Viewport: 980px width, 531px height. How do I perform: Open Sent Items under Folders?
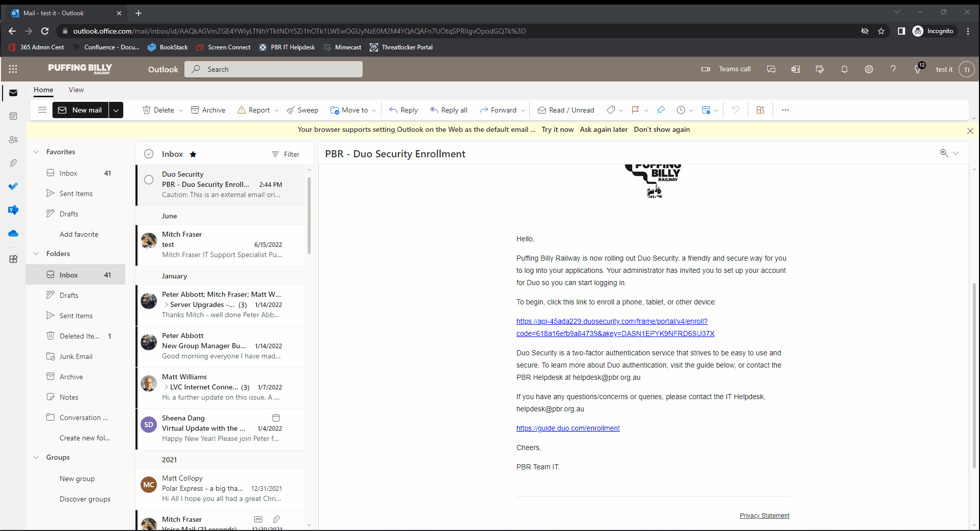[x=75, y=316]
